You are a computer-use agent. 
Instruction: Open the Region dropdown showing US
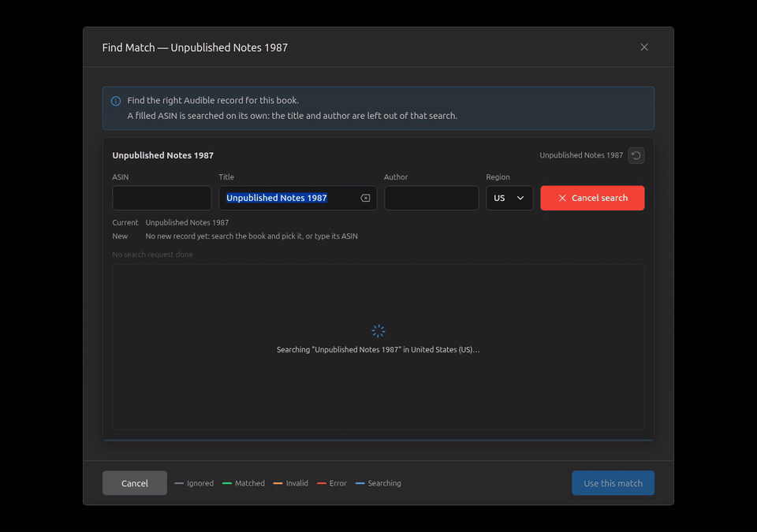[509, 198]
